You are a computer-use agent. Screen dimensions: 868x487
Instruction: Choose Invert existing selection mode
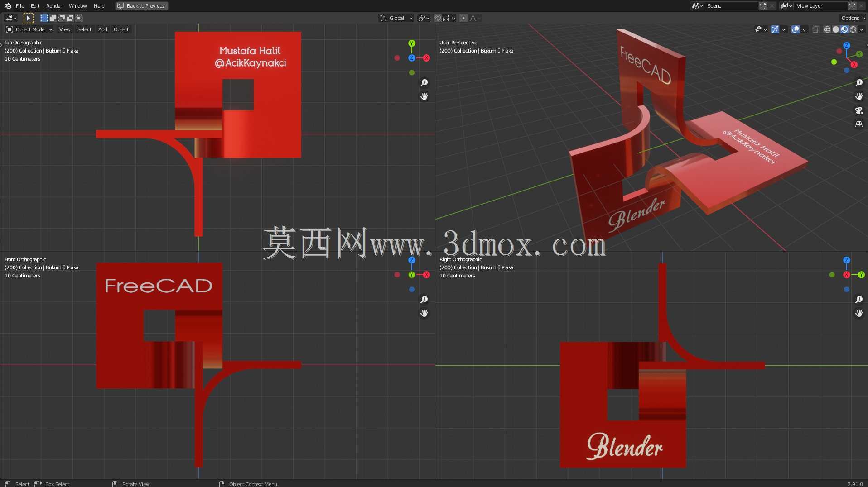(x=70, y=18)
